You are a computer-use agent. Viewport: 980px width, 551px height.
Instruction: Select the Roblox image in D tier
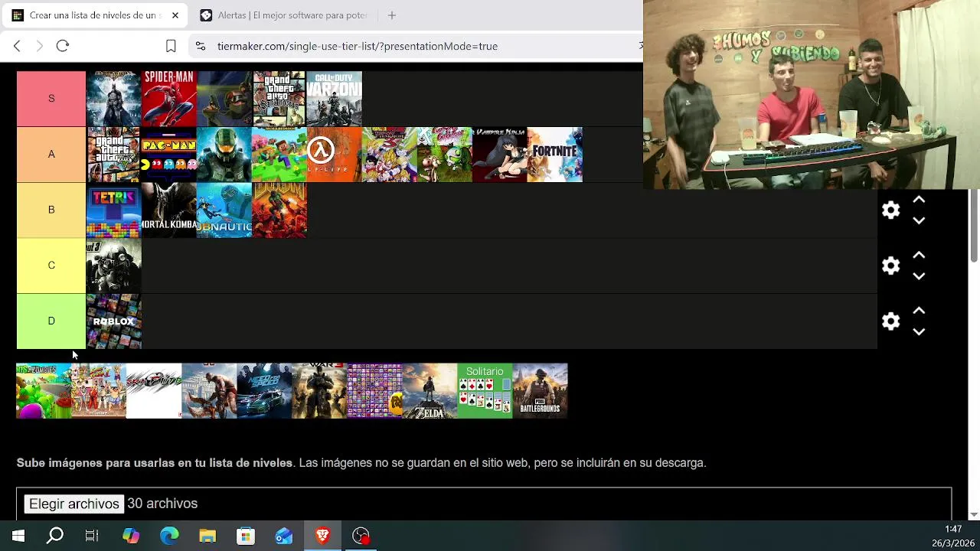[114, 321]
